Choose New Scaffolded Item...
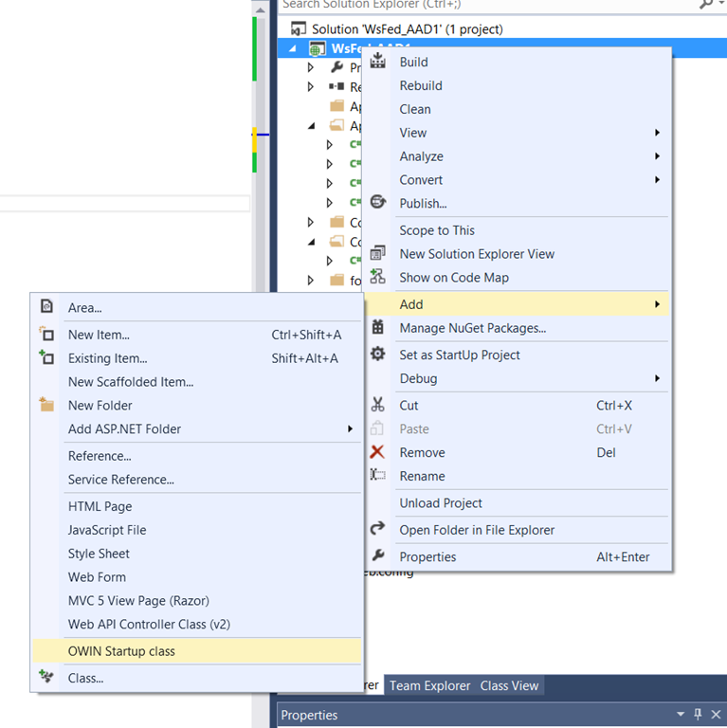Viewport: 727px width, 728px height. tap(197, 382)
